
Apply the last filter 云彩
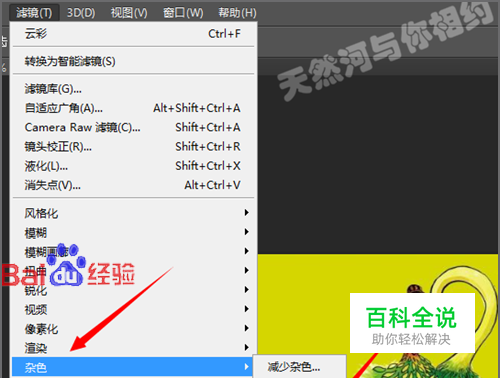point(133,34)
